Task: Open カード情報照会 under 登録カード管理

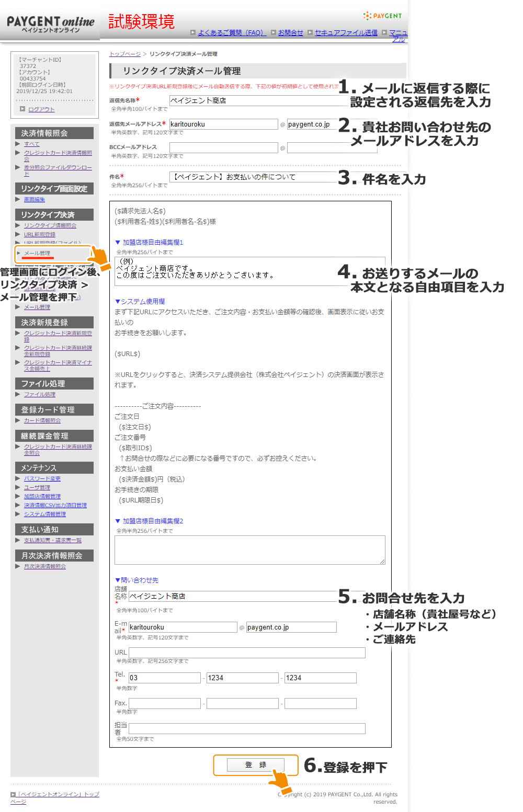Action: click(x=42, y=420)
